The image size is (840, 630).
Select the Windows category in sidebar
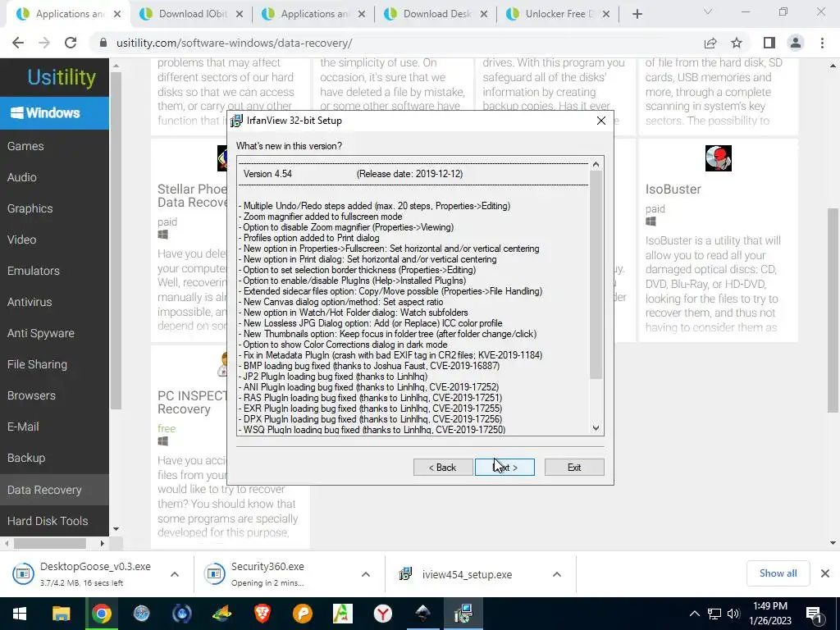tap(54, 112)
